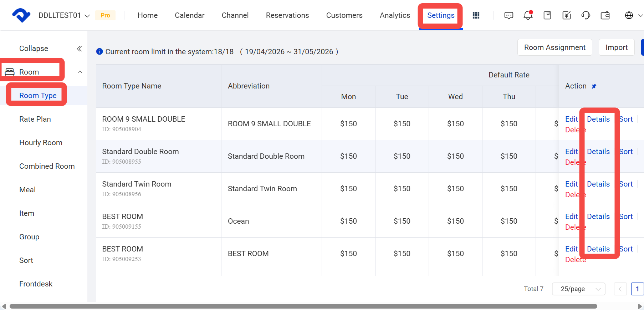Collapse the sidebar with double-chevron
This screenshot has width=644, height=310.
[80, 49]
